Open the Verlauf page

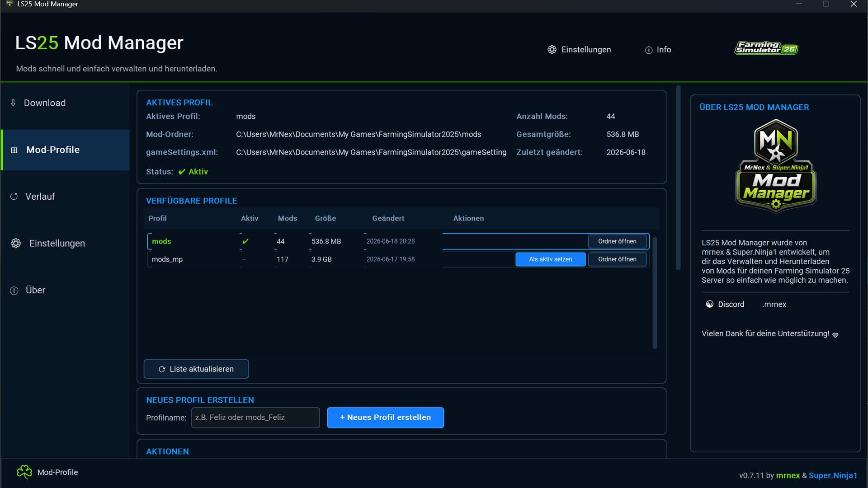coord(65,197)
